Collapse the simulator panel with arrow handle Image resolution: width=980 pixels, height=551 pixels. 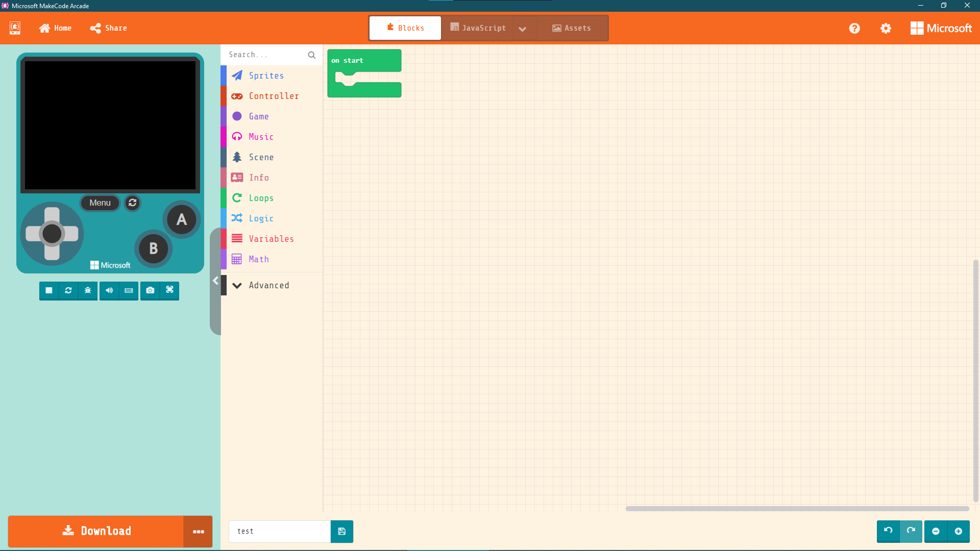click(x=215, y=281)
